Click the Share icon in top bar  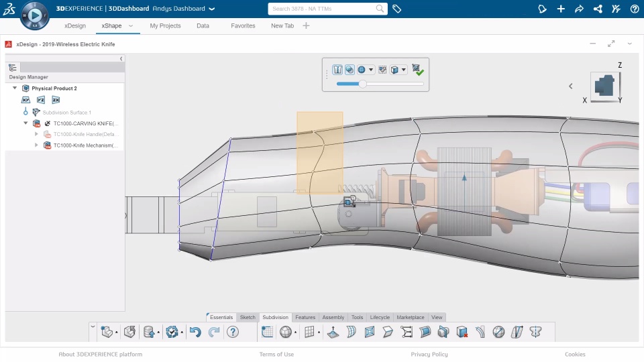579,9
